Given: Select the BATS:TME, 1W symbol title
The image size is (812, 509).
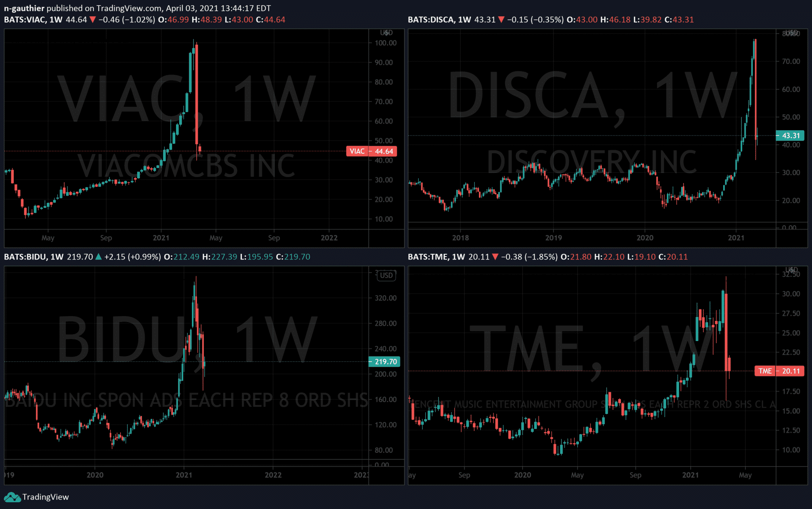Looking at the screenshot, I should pyautogui.click(x=437, y=257).
